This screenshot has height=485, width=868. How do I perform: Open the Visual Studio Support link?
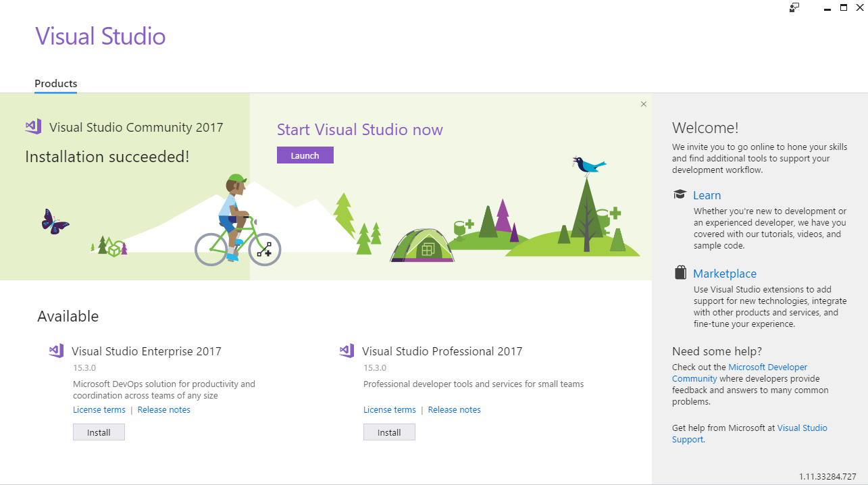click(x=750, y=434)
